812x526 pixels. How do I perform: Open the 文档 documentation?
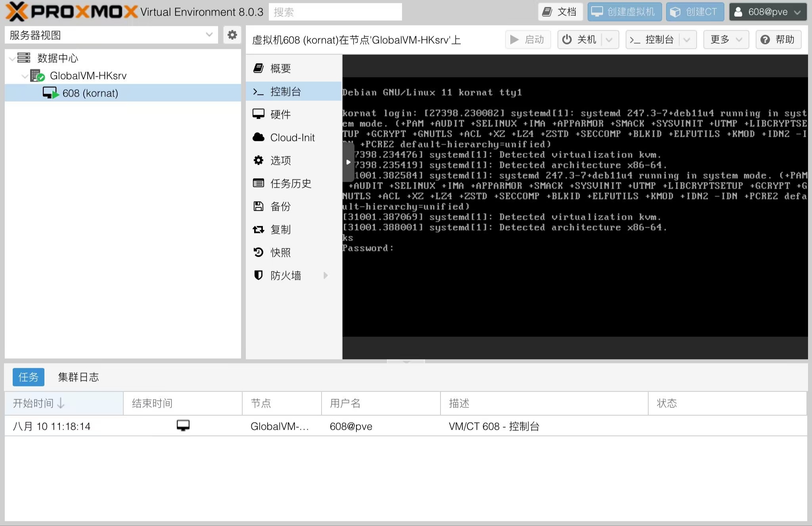pyautogui.click(x=559, y=12)
